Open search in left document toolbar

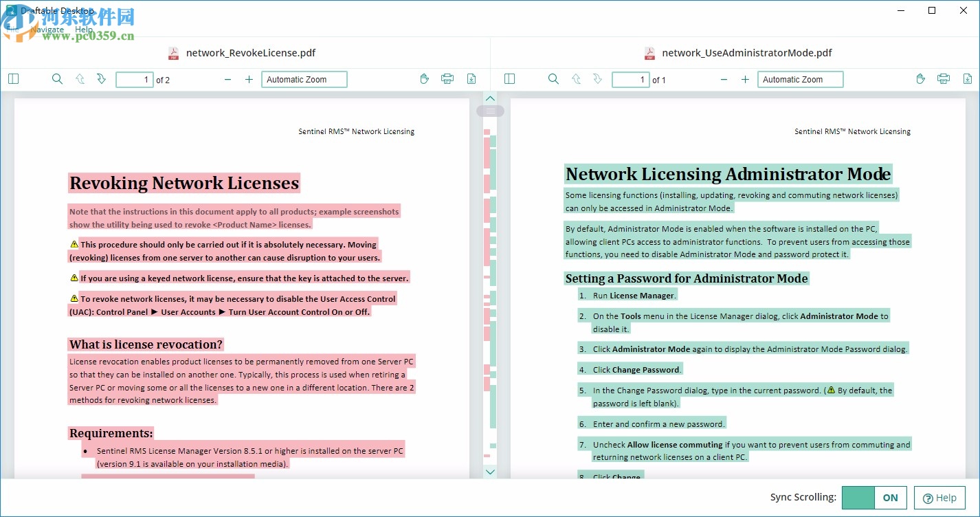[57, 79]
